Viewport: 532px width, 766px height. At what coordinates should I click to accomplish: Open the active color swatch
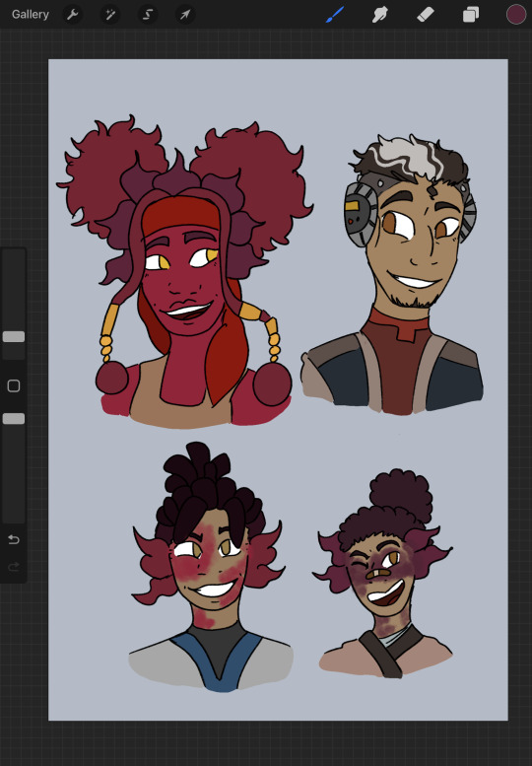516,15
